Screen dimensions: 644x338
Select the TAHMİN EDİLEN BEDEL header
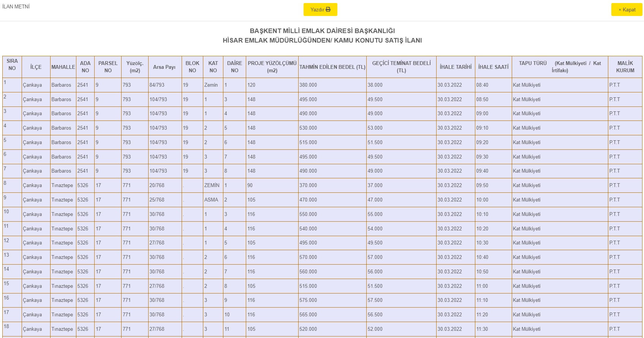point(332,67)
